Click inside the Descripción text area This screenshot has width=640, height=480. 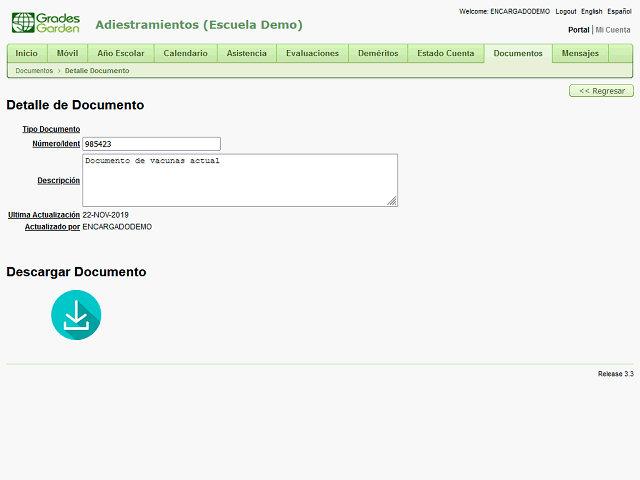239,180
